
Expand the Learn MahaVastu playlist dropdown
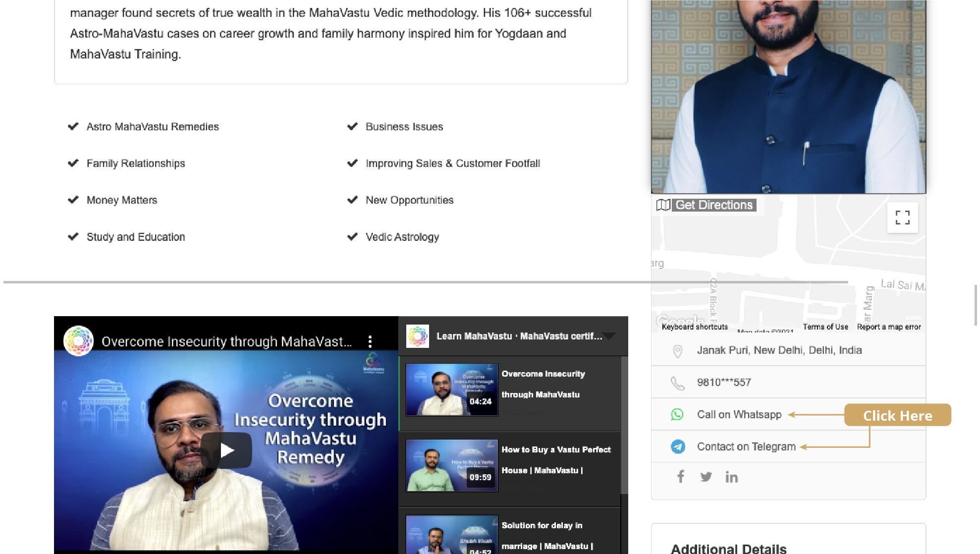coord(609,336)
